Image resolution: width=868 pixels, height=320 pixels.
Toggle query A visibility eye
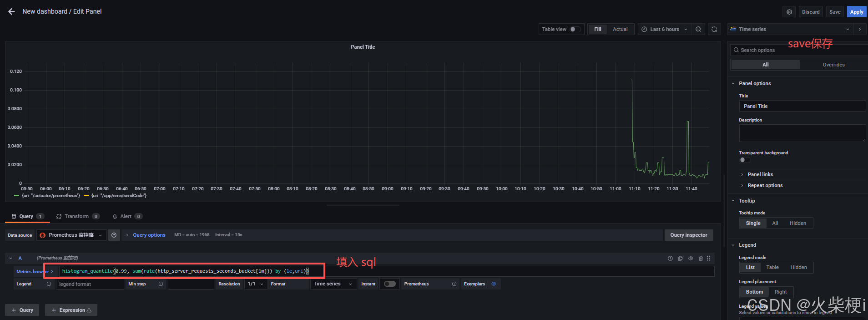click(x=691, y=258)
